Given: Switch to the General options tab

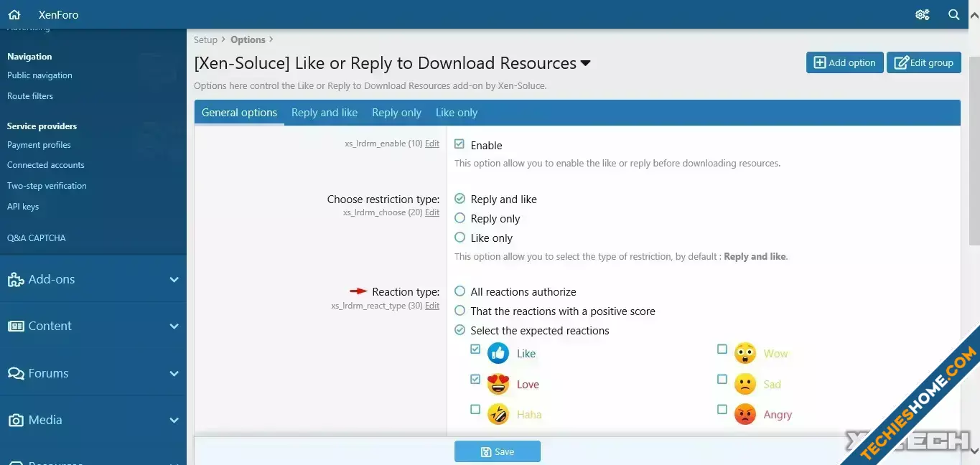Looking at the screenshot, I should pyautogui.click(x=239, y=113).
